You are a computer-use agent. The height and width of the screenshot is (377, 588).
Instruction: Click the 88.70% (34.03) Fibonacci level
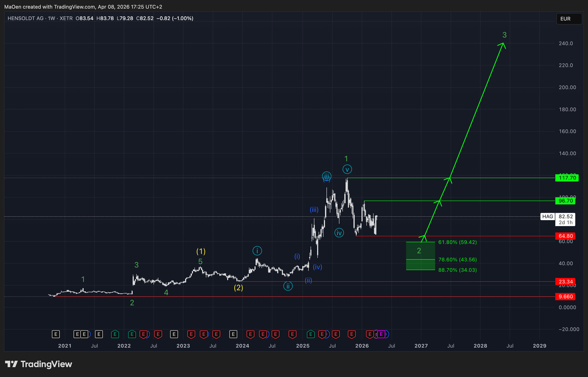pos(457,270)
